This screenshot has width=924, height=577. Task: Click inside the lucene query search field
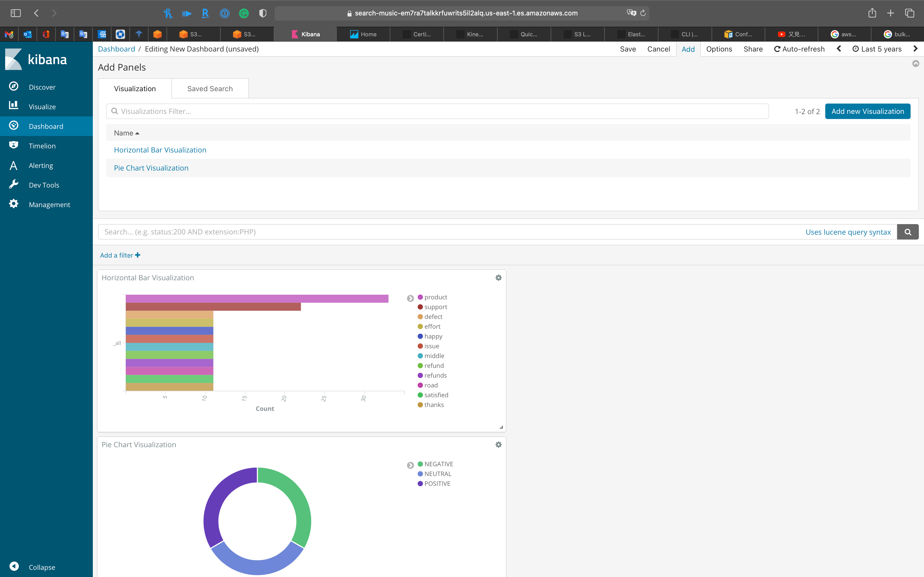pyautogui.click(x=306, y=232)
